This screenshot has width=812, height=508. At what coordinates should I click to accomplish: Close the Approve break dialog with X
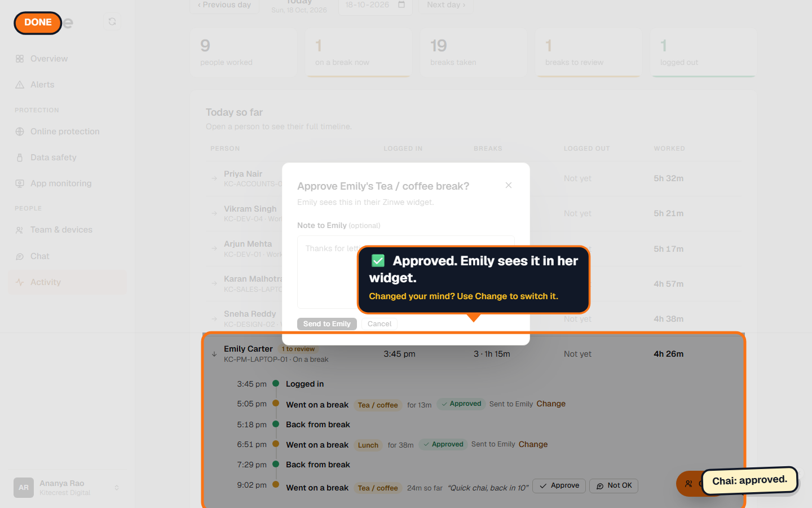509,185
